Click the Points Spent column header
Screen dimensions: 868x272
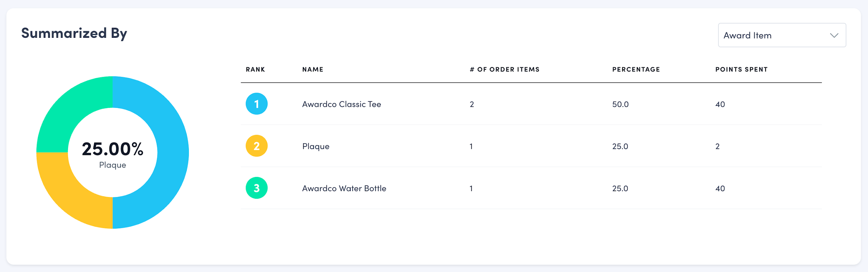tap(741, 69)
